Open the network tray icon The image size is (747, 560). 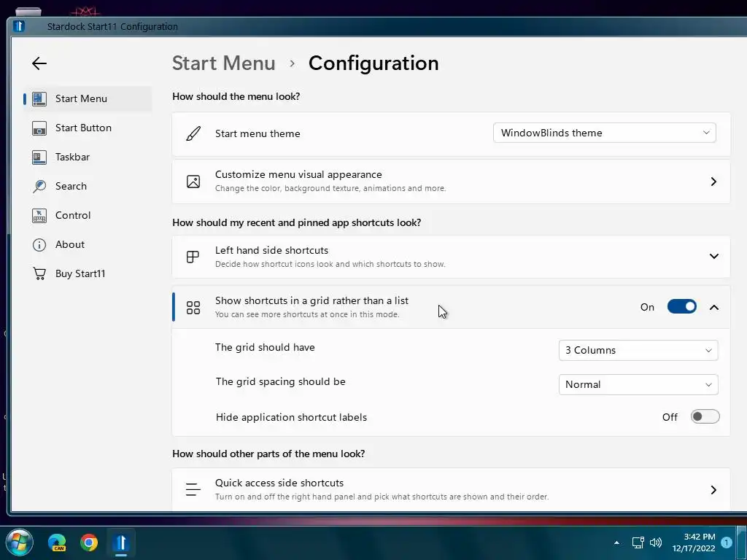pos(638,542)
